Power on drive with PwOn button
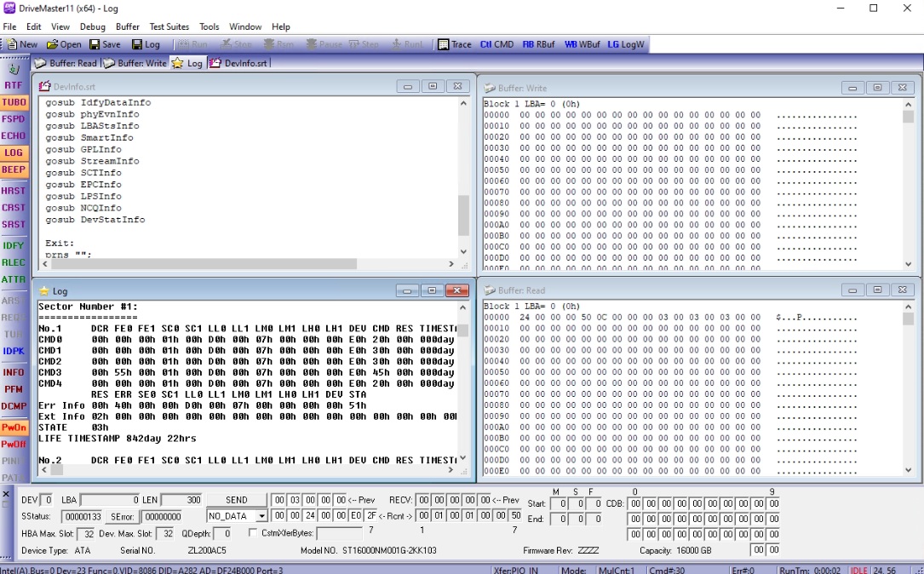The image size is (924, 574). pos(14,428)
